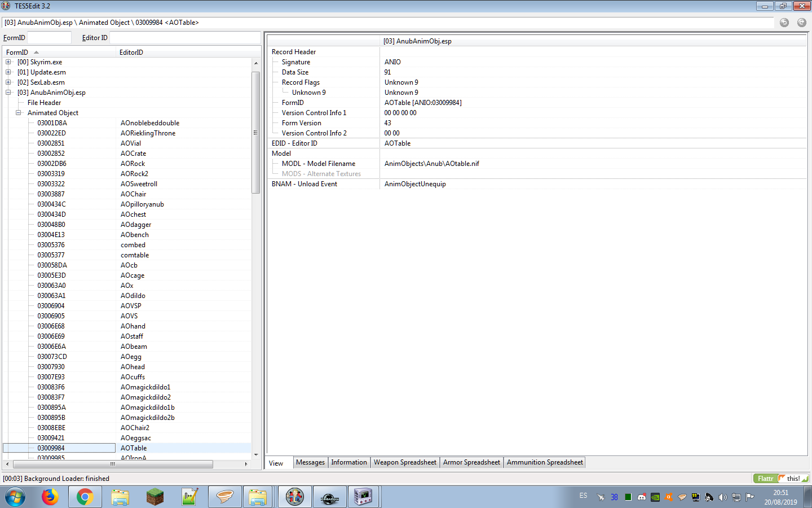Click the EDID Editor ID AOTable value
This screenshot has width=812, height=508.
[593, 143]
